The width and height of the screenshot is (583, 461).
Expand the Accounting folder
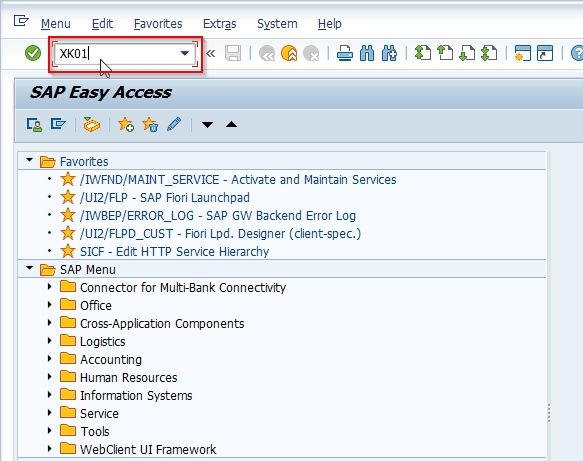49,358
